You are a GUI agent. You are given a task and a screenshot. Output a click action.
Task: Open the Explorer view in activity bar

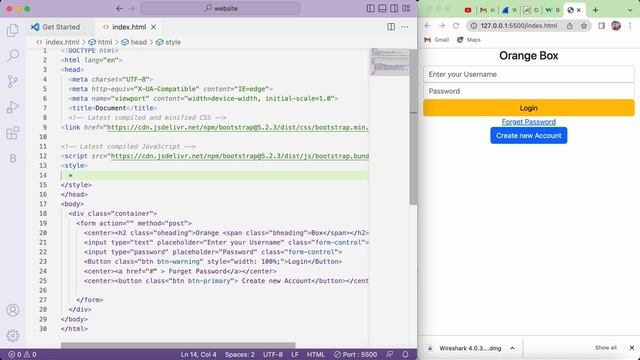(13, 31)
